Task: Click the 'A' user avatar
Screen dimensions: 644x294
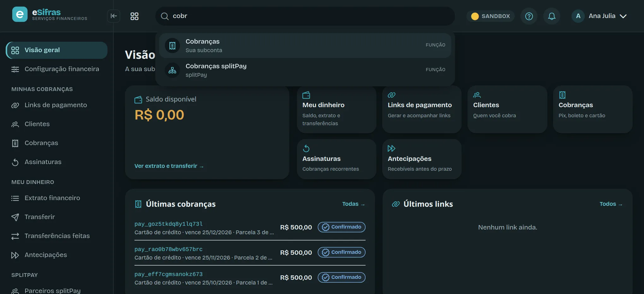Action: [x=578, y=16]
